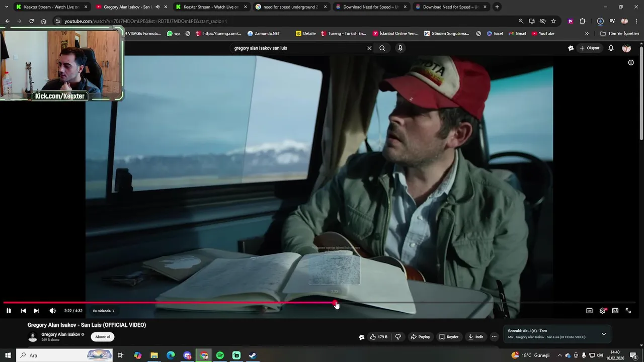
Task: Mute the Gregory Alan Isakov tab audio
Action: pyautogui.click(x=158, y=7)
